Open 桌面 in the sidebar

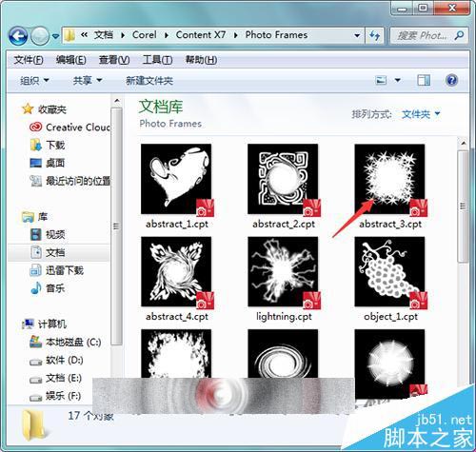48,163
